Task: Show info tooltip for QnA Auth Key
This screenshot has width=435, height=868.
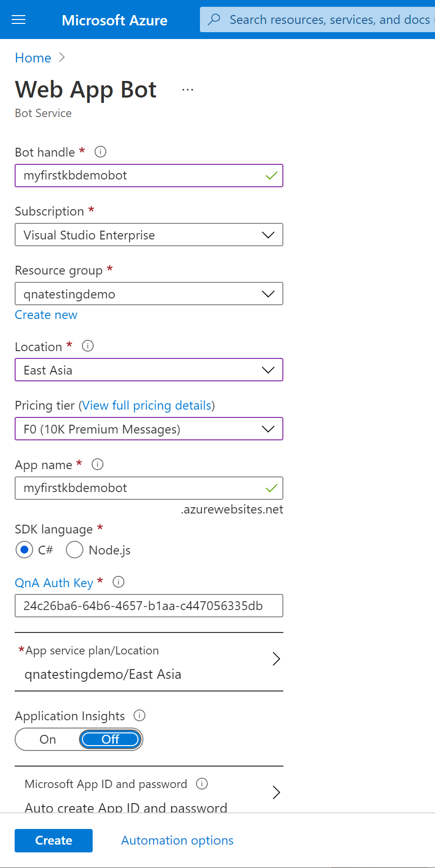Action: (x=119, y=582)
